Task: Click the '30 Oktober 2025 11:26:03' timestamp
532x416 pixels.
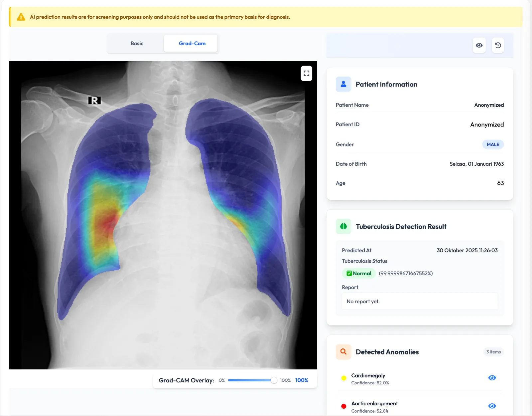Action: pos(467,251)
